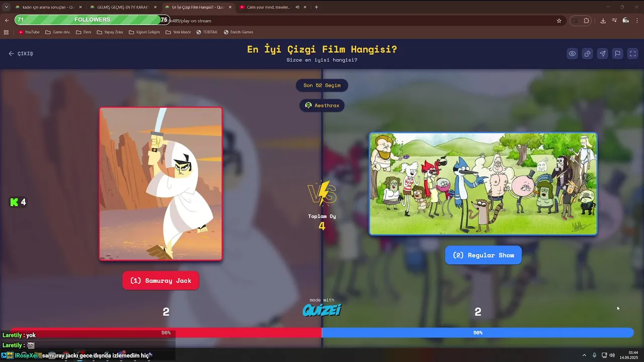
Task: Expand the Game dev. bookmark folder
Action: pyautogui.click(x=58, y=32)
